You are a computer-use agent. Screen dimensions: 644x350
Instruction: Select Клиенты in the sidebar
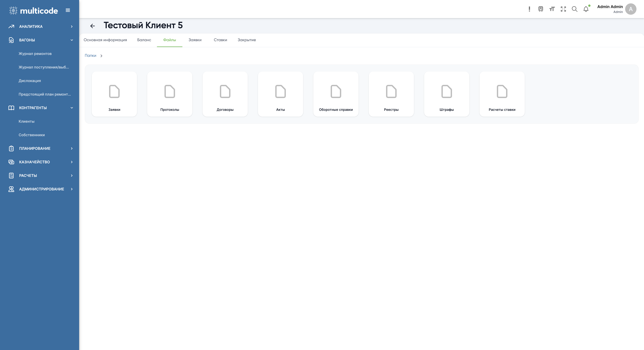point(26,121)
